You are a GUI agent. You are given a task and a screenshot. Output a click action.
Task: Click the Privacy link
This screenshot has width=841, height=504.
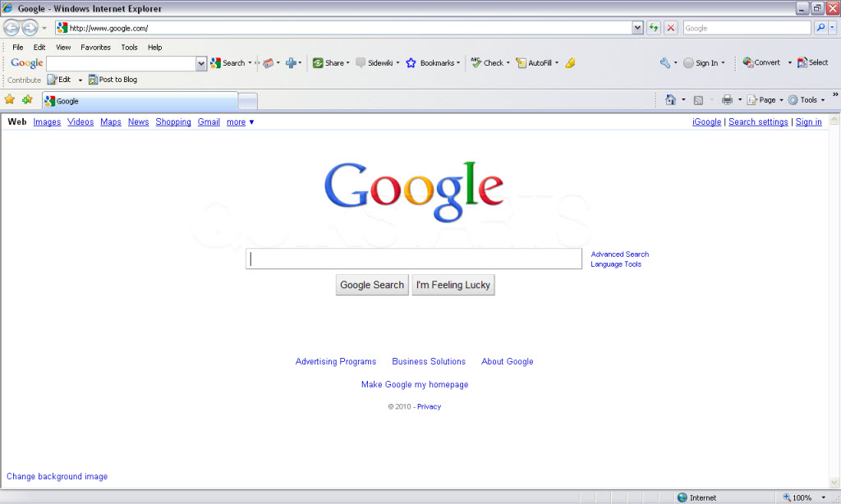(429, 406)
